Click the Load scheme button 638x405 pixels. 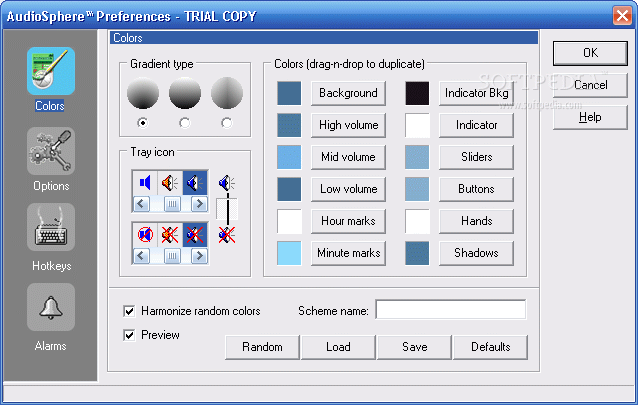(x=338, y=347)
